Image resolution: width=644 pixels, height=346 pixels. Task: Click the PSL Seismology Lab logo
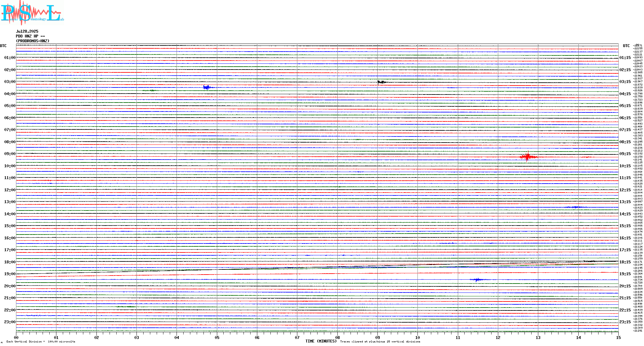tap(32, 13)
